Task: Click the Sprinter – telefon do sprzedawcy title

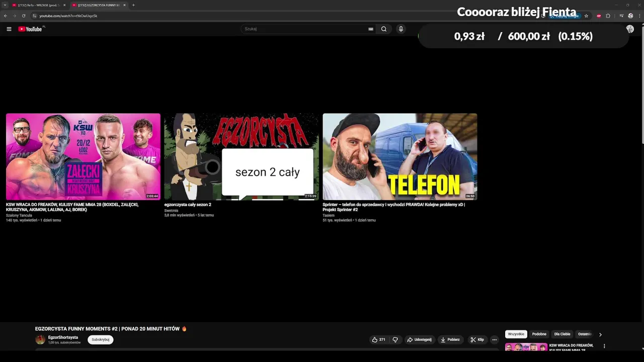Action: 393,207
